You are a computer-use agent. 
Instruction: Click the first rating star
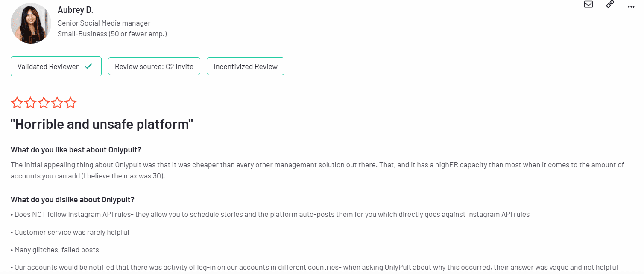17,103
